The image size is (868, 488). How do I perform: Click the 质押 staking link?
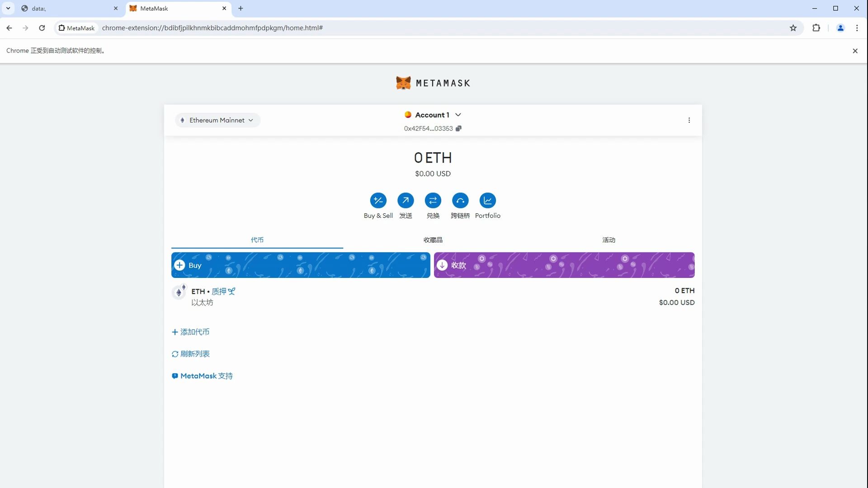[x=223, y=291]
